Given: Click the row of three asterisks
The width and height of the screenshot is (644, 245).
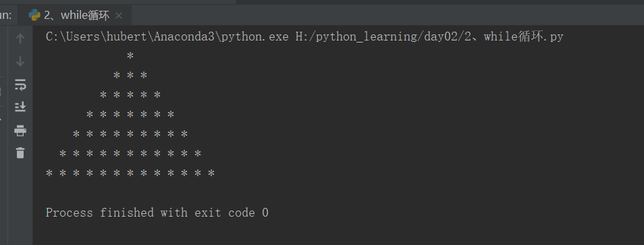Looking at the screenshot, I should 130,76.
